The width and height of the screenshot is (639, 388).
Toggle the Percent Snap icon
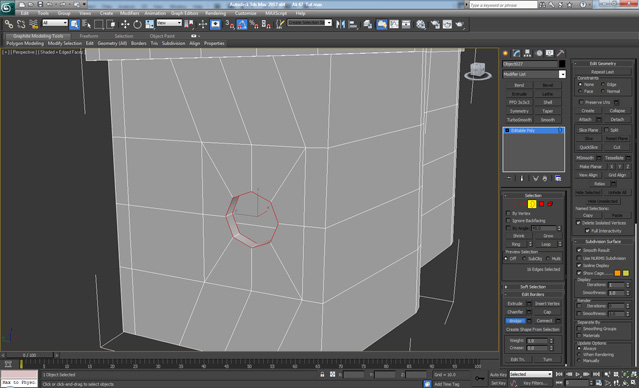pyautogui.click(x=254, y=24)
